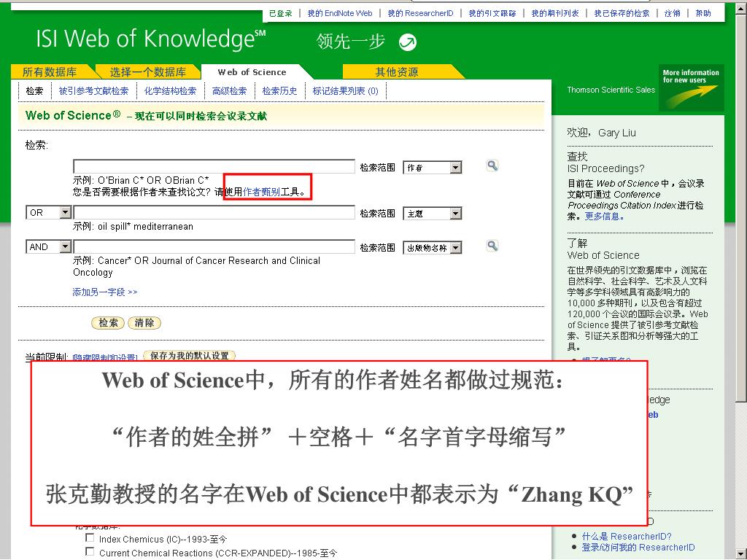This screenshot has width=747, height=560.
Task: Open 我的引文跟踪 link
Action: coord(492,13)
